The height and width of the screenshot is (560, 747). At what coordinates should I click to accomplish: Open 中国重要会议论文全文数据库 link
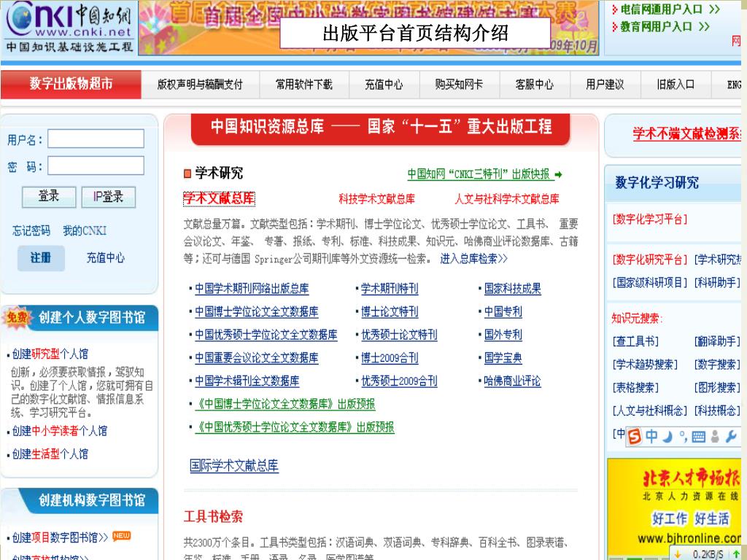click(x=256, y=358)
